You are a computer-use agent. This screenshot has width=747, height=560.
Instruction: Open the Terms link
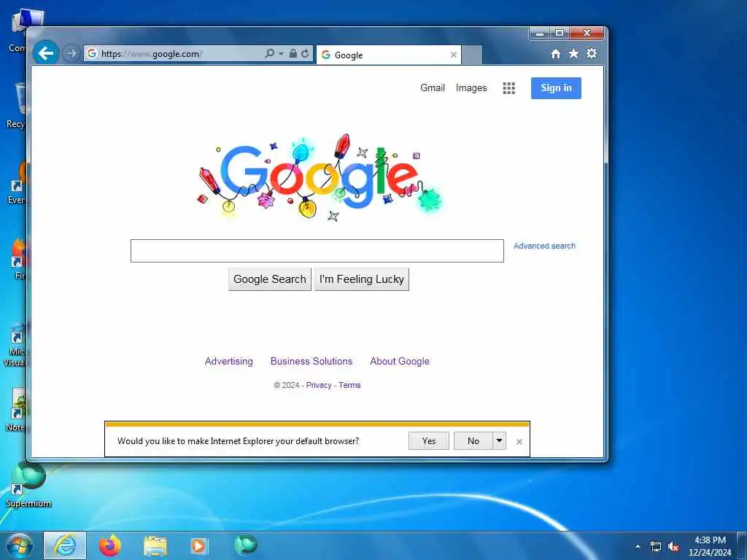pos(349,385)
